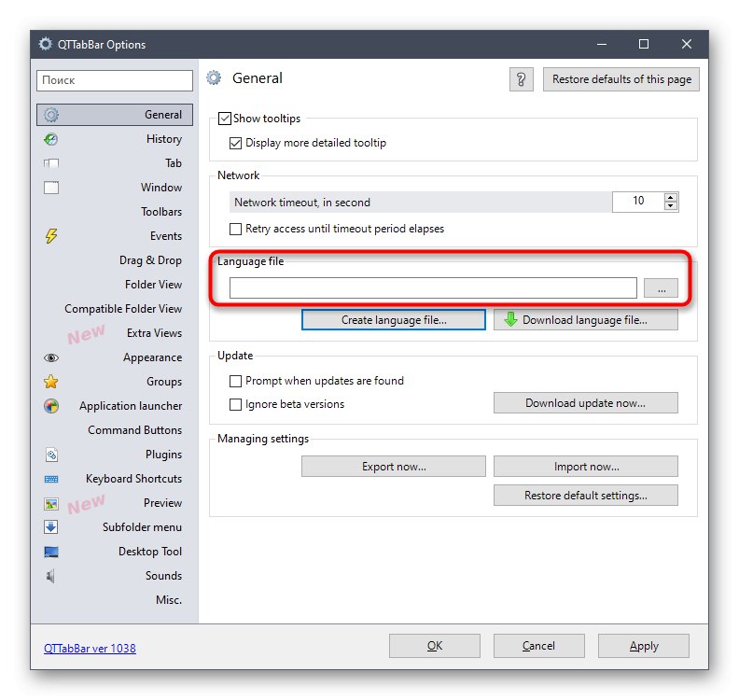Show the Extra Views page

pos(115,333)
